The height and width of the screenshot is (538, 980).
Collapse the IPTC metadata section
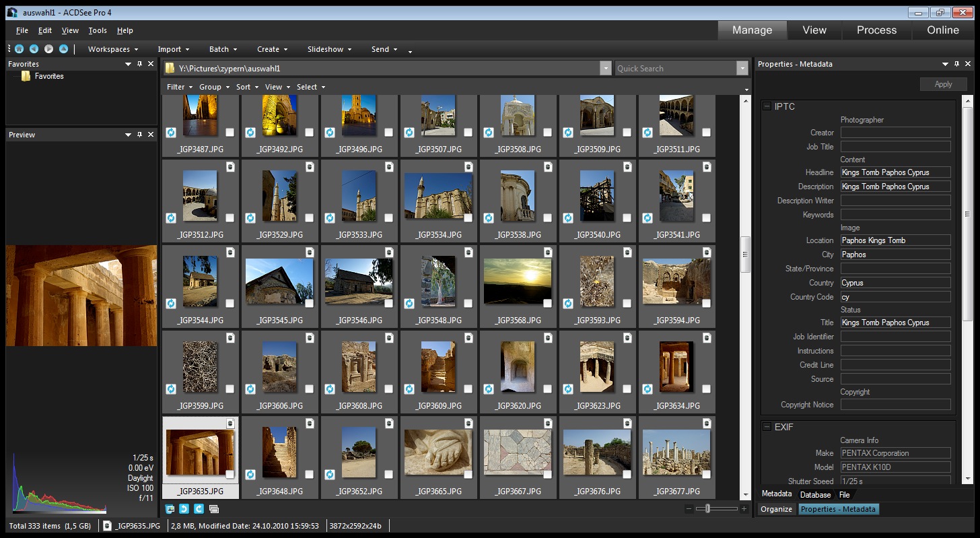767,106
